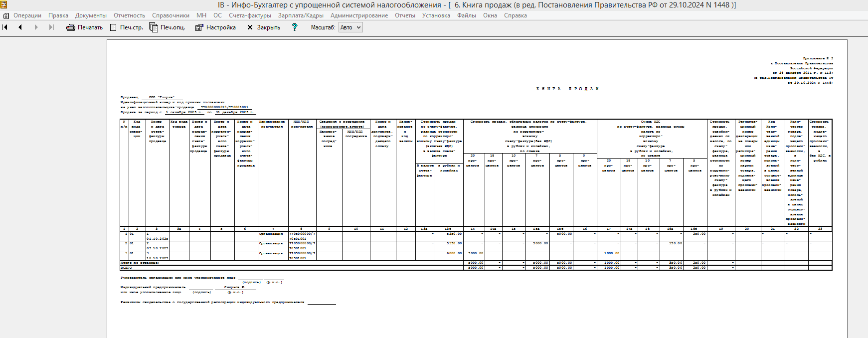Go to the first page of the report
The image size is (868, 338).
coord(5,27)
